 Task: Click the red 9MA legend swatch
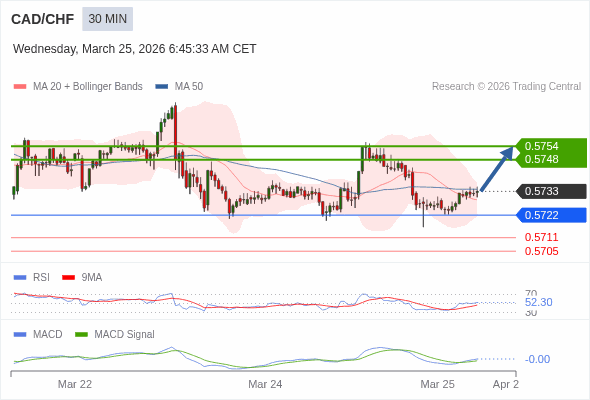click(x=68, y=278)
